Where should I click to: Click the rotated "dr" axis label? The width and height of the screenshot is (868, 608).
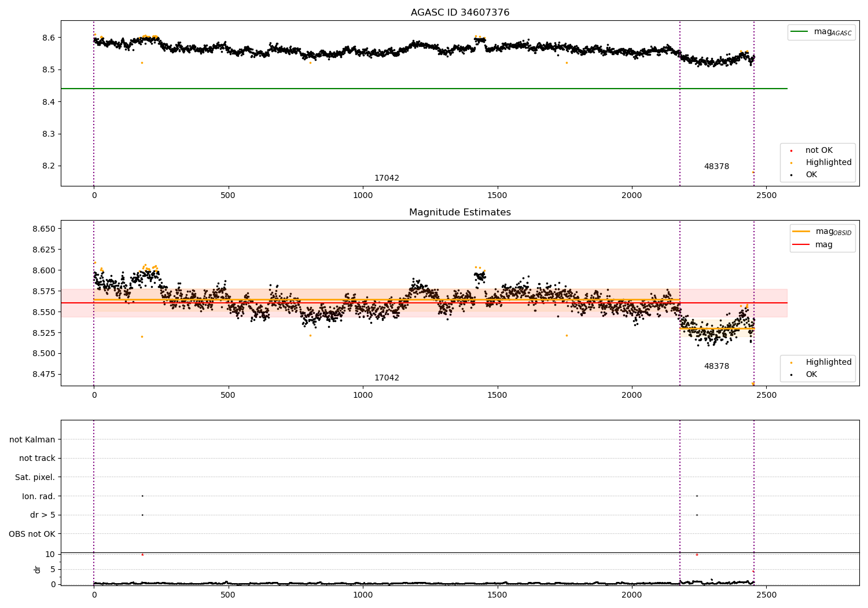click(38, 569)
